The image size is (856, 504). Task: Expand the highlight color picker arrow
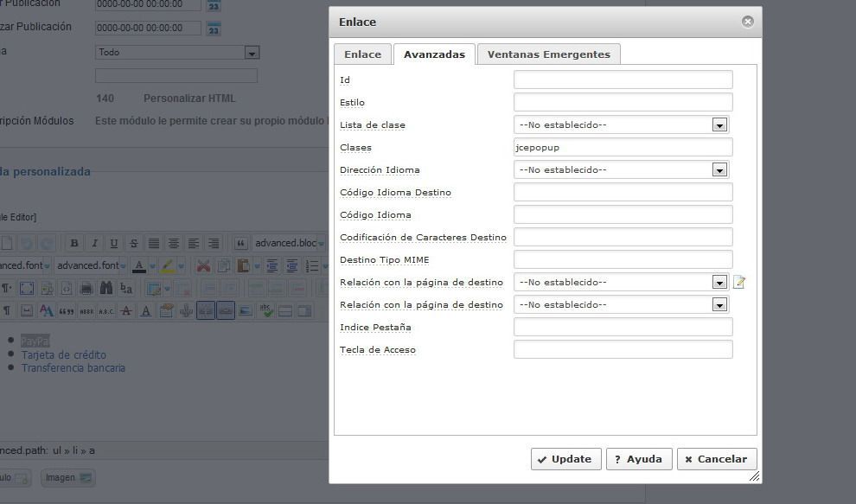point(181,266)
